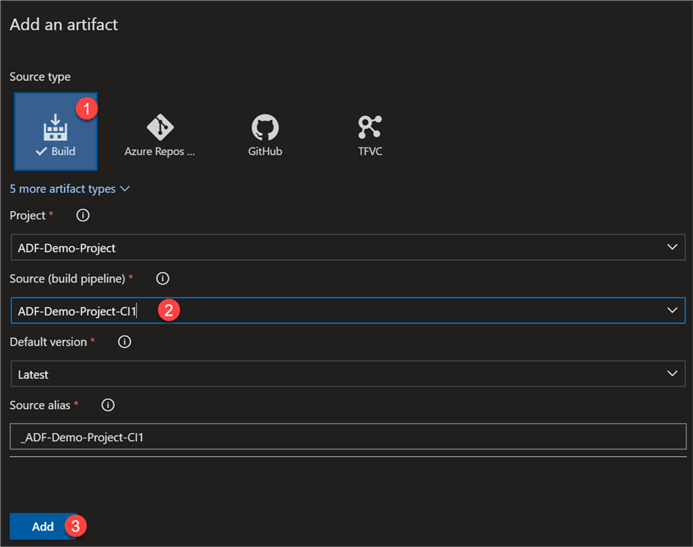This screenshot has width=693, height=547.
Task: Select the Build source type icon
Action: tap(55, 126)
